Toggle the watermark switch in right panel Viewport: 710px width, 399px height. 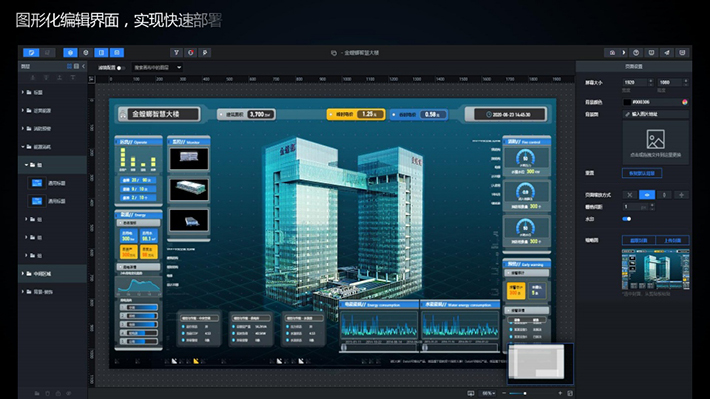pos(627,219)
